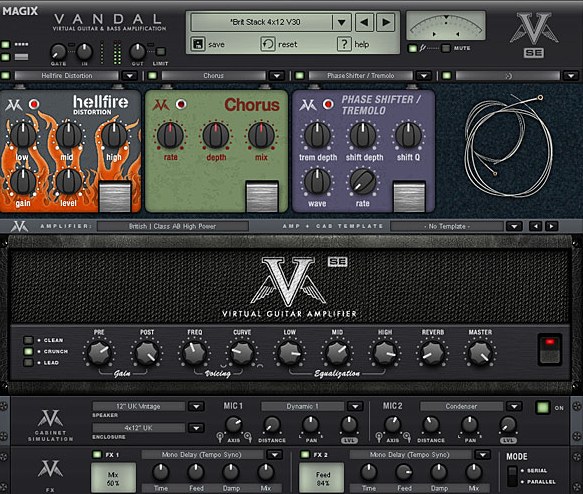Click previous amp template arrow
Viewport: 583px width, 494px height.
pos(535,226)
